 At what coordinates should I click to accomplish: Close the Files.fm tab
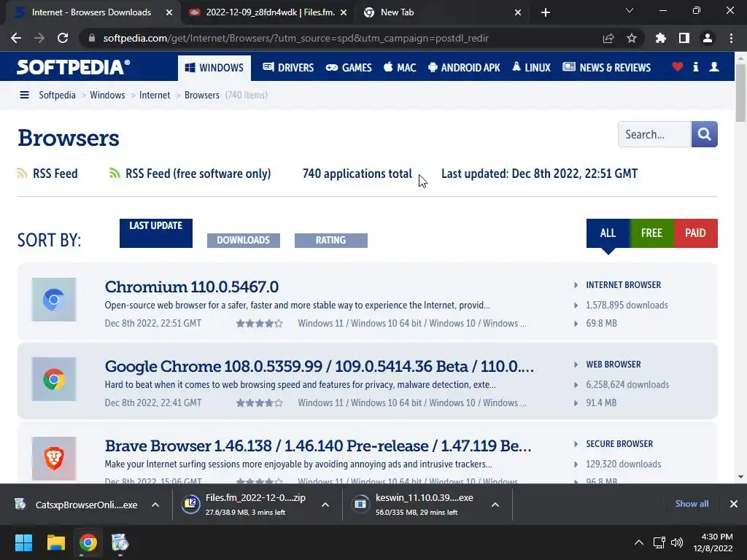click(x=344, y=12)
